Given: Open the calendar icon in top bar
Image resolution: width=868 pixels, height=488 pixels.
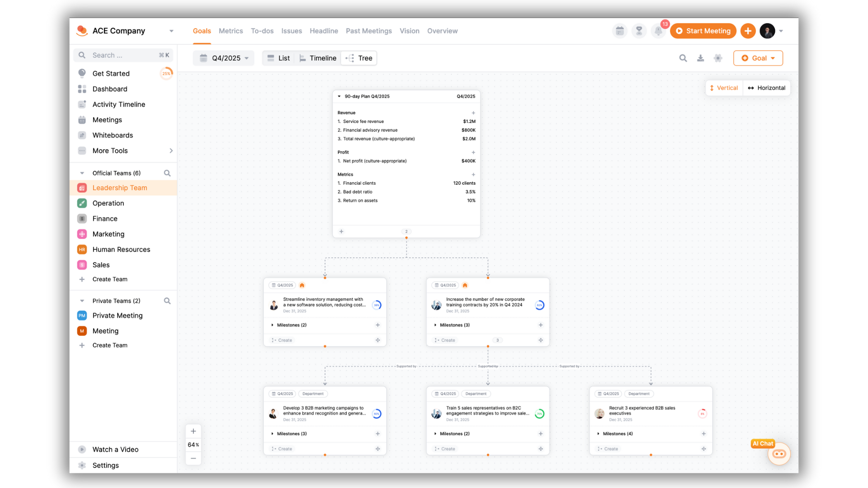Looking at the screenshot, I should (x=620, y=31).
